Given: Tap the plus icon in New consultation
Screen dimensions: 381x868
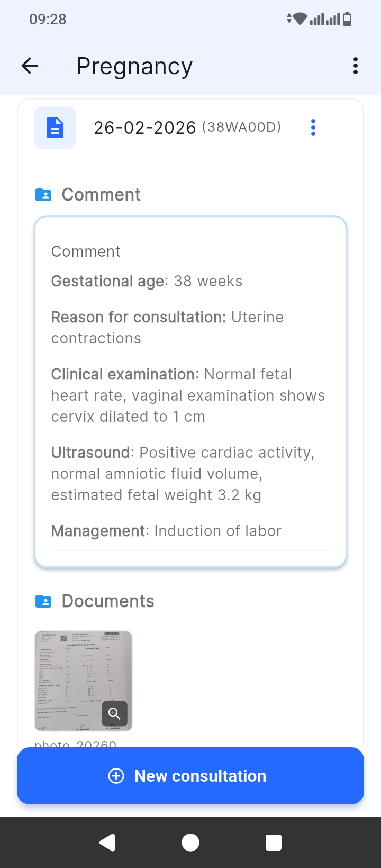Looking at the screenshot, I should click(x=116, y=776).
